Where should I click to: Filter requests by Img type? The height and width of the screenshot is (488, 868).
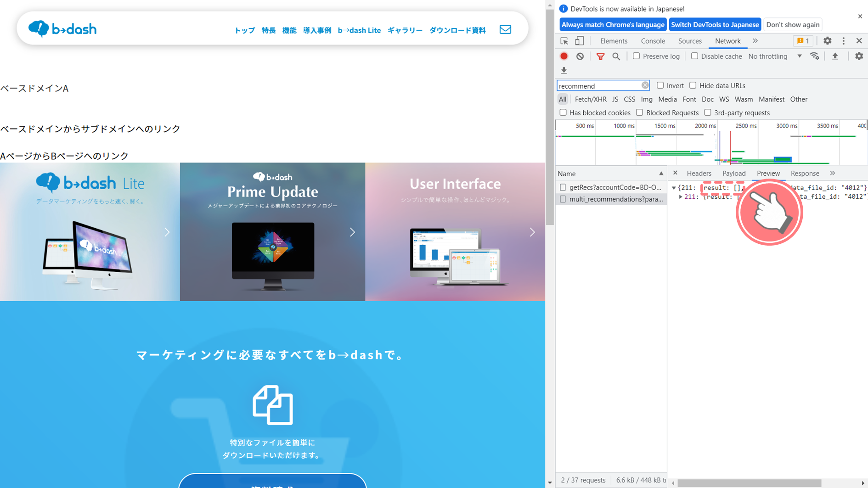(647, 99)
